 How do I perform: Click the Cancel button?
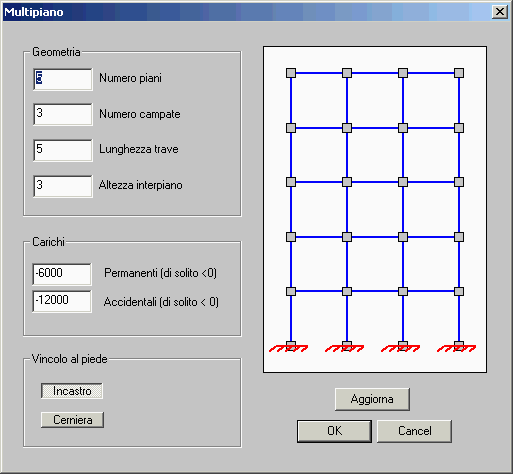[414, 431]
